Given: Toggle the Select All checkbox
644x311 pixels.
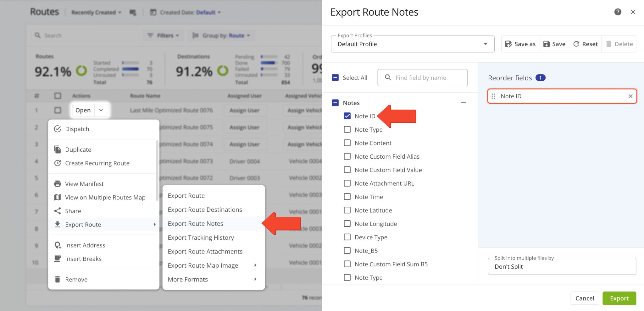Looking at the screenshot, I should pos(335,78).
